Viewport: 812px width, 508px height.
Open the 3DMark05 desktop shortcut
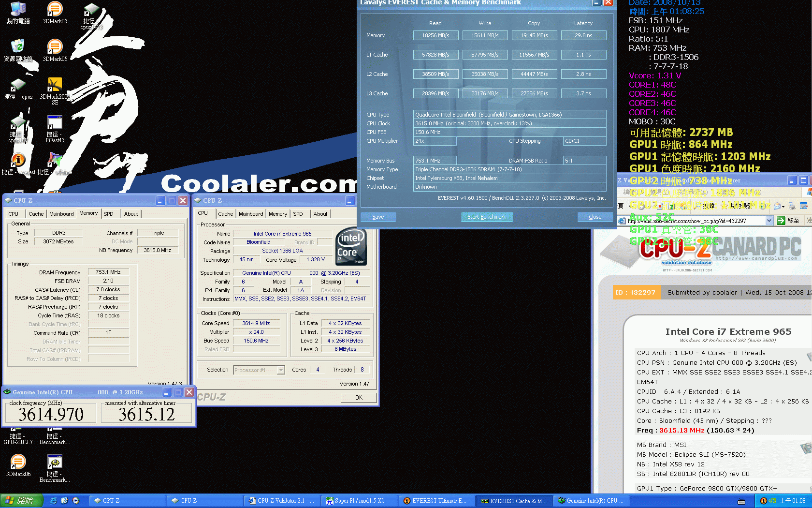55,50
